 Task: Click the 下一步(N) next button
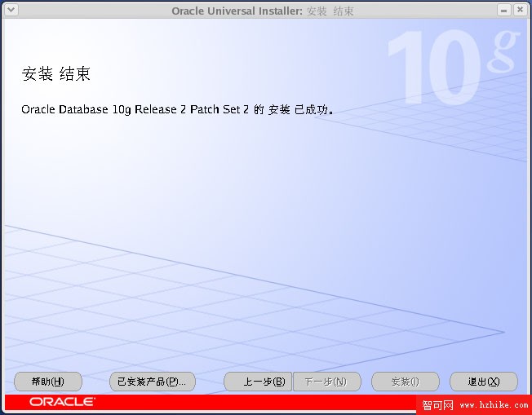coord(327,382)
